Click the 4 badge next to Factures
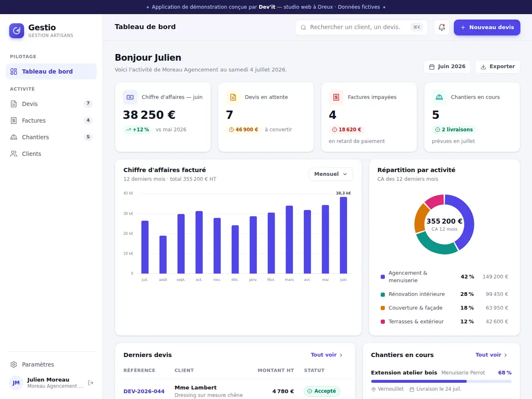The width and height of the screenshot is (532, 399). (88, 121)
